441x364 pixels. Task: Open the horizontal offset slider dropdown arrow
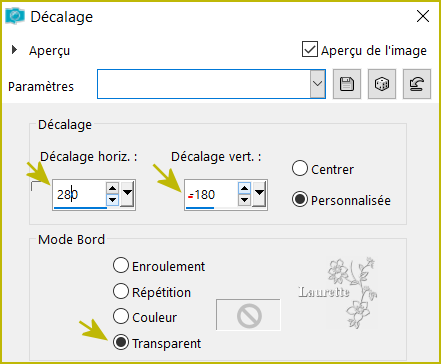click(127, 193)
